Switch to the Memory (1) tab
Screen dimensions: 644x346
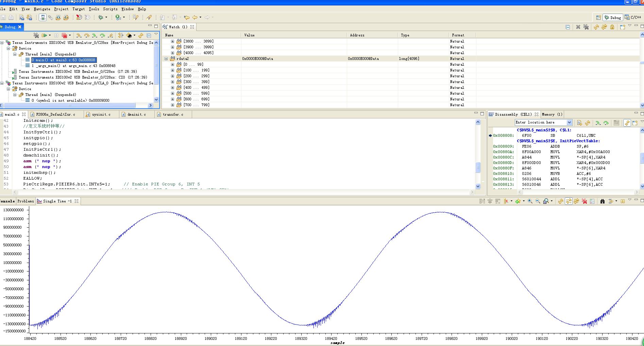click(x=552, y=115)
